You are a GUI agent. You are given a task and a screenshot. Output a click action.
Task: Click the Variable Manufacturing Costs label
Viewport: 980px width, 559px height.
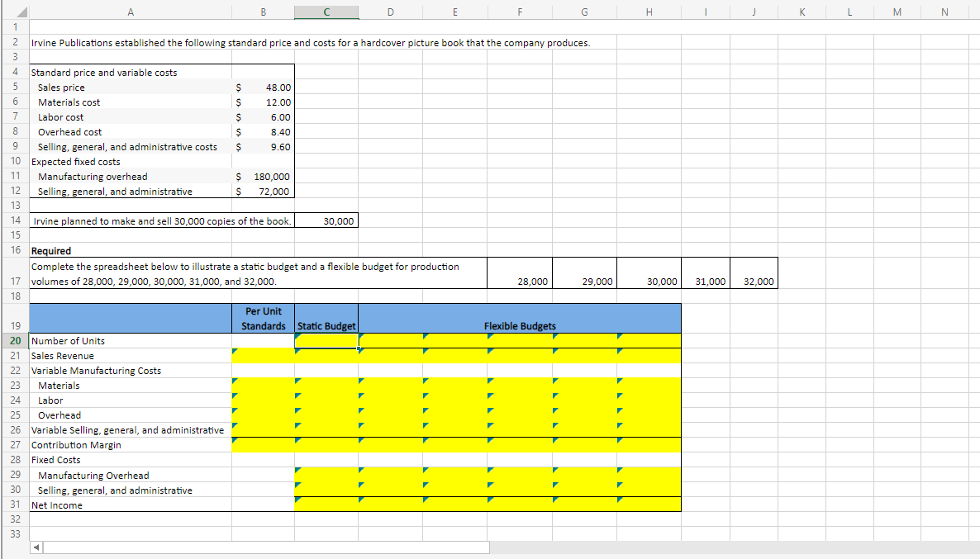coord(96,371)
